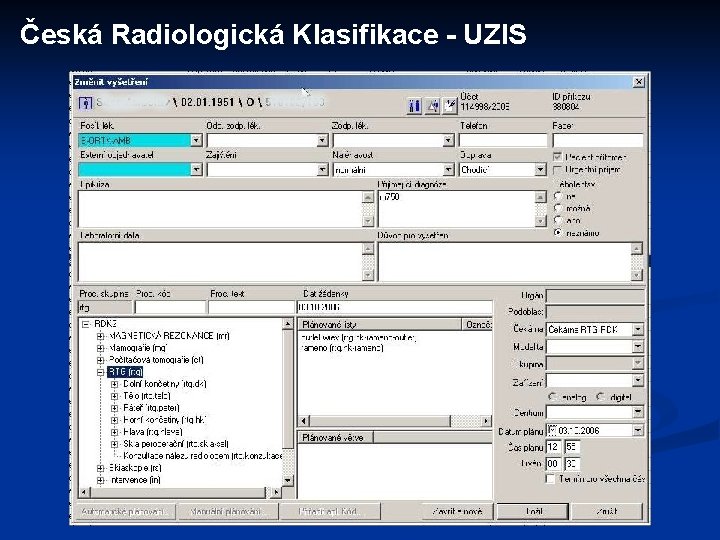Click the patient gender icon beside the birth date

85,103
